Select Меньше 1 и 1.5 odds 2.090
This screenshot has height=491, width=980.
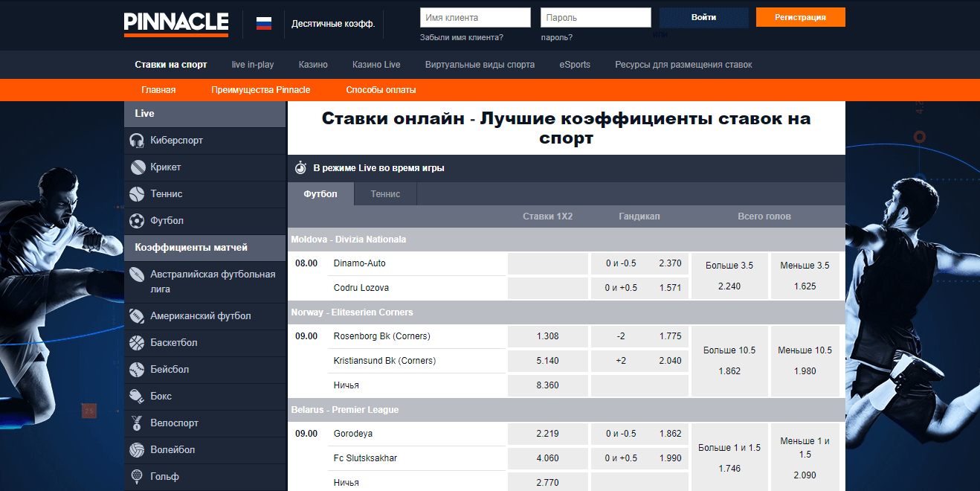point(805,458)
